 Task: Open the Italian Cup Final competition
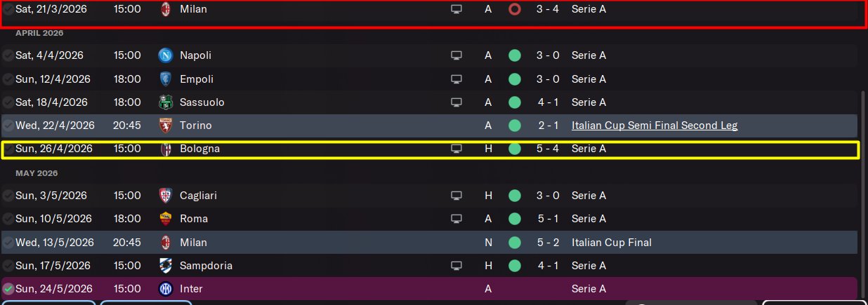[611, 243]
